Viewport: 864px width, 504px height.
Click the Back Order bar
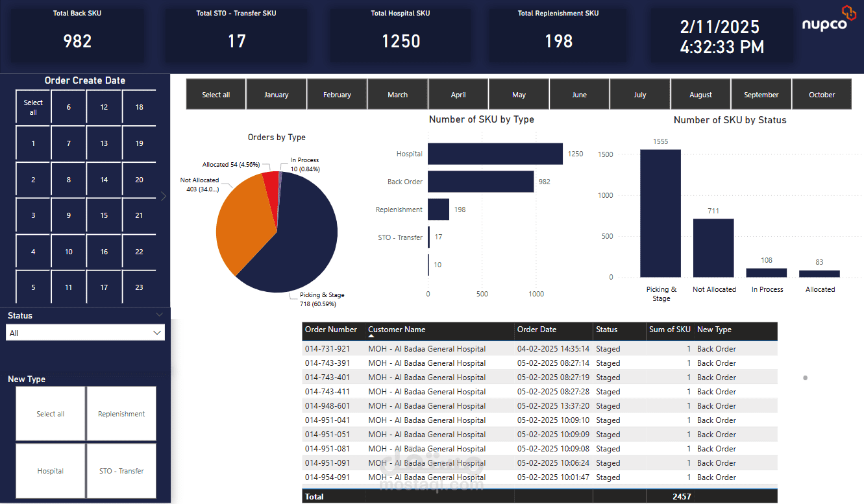[x=481, y=182]
